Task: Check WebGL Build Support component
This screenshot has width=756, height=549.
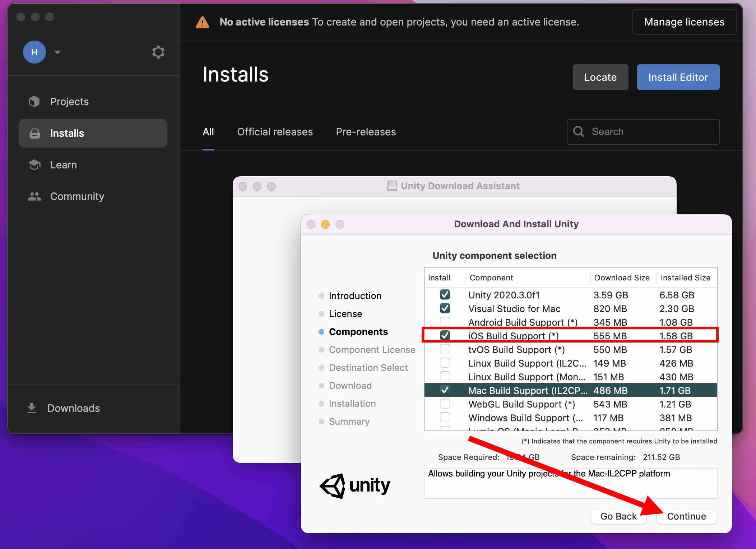Action: (445, 404)
